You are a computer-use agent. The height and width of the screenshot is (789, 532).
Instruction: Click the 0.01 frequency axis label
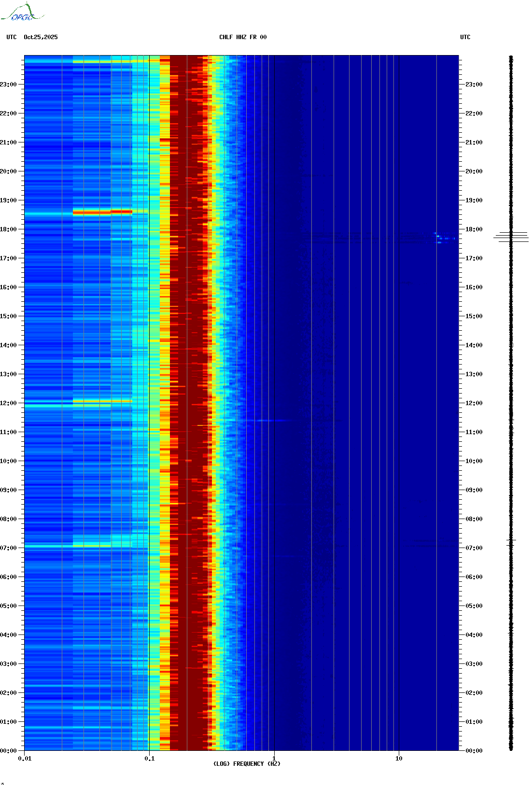(25, 759)
